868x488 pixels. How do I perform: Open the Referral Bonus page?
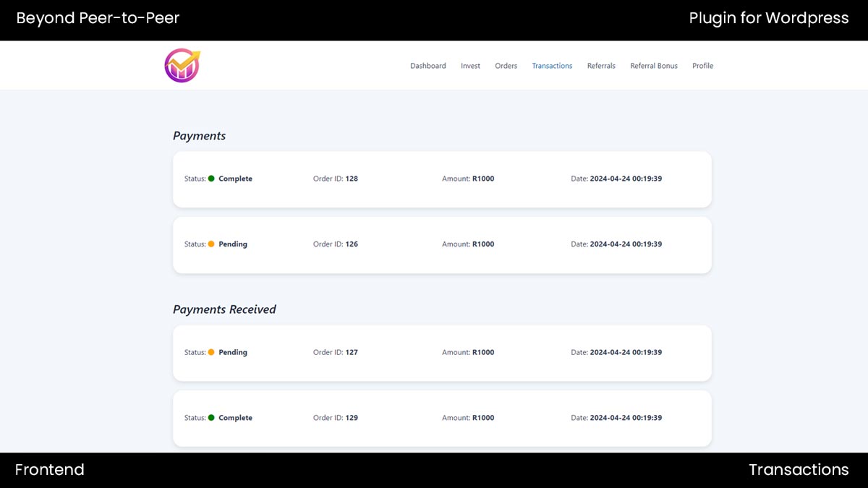(654, 66)
